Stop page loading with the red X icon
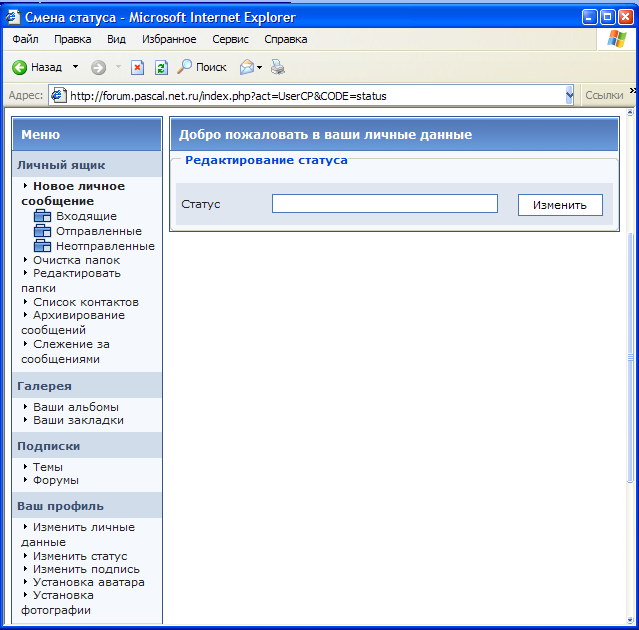Viewport: 639px width, 630px height. 138,67
